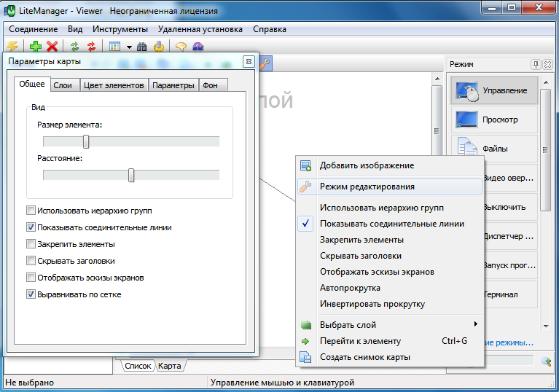Click the wrench edit mode toolbar button
559x392 pixels.
[x=265, y=64]
